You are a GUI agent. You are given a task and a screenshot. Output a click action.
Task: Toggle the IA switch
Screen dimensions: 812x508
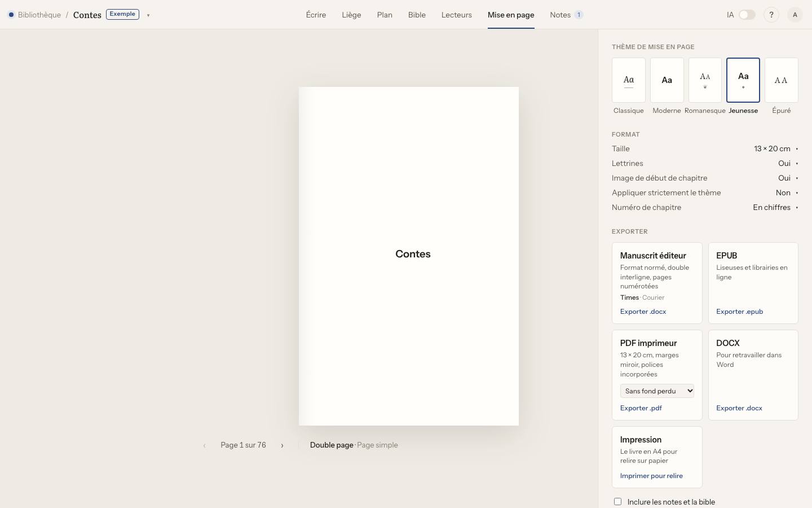[747, 15]
